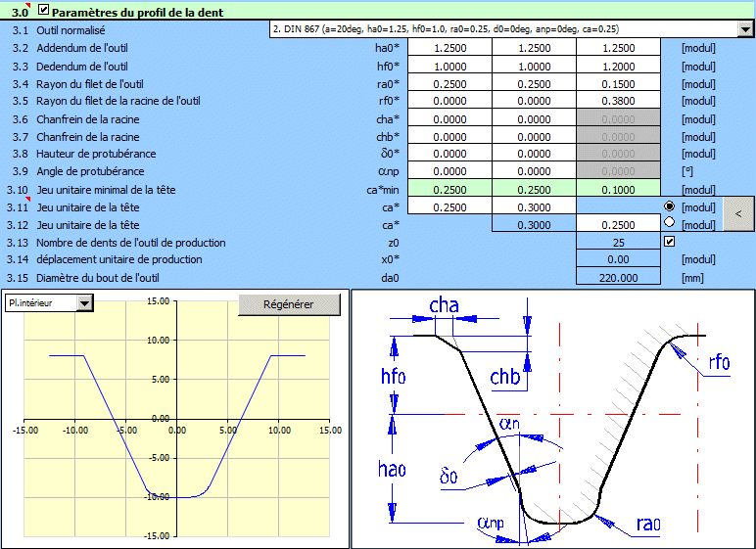Click the 'ra0' label in the tool diagram

648,524
